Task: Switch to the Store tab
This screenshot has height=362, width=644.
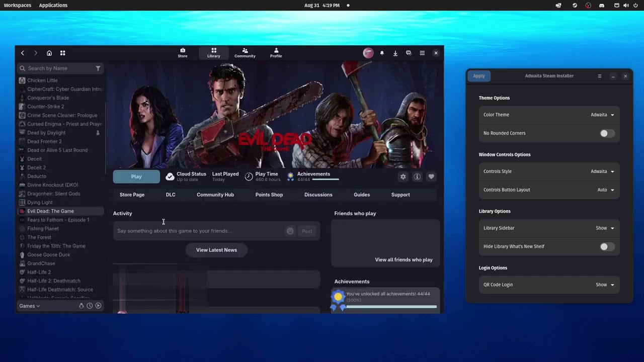Action: coord(183,53)
